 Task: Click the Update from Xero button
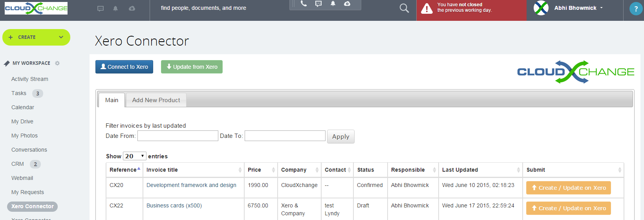(x=192, y=67)
